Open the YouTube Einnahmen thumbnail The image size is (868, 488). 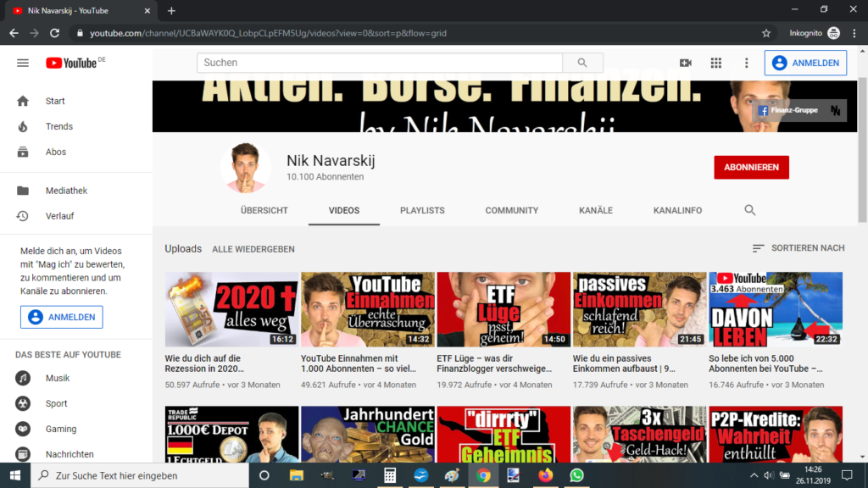pyautogui.click(x=368, y=309)
